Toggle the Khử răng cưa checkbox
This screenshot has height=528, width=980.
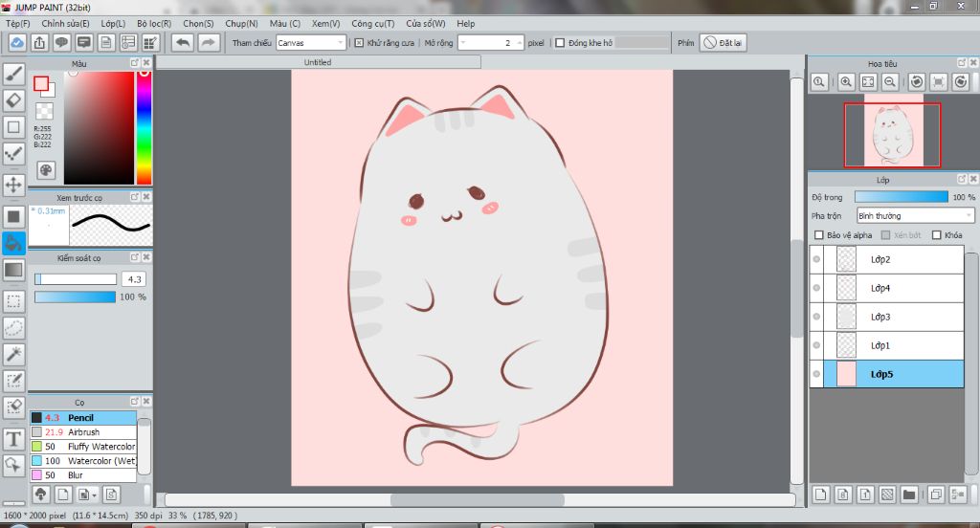[x=359, y=43]
